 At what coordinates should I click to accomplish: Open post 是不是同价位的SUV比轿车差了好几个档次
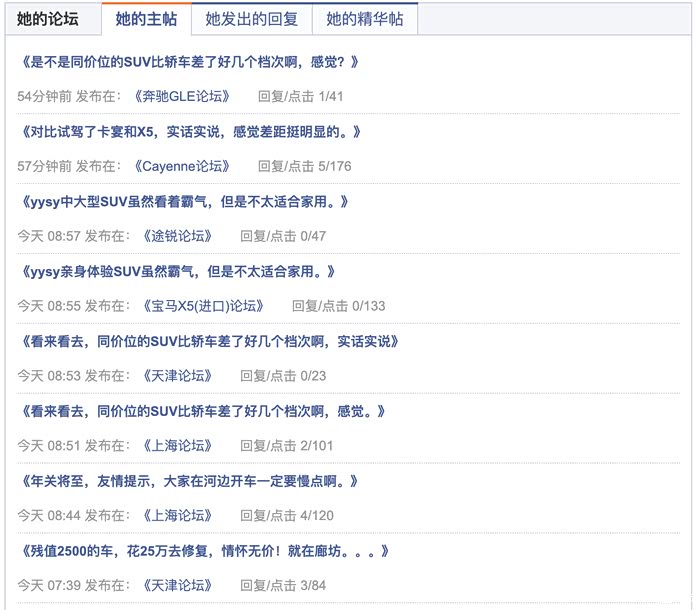[189, 62]
